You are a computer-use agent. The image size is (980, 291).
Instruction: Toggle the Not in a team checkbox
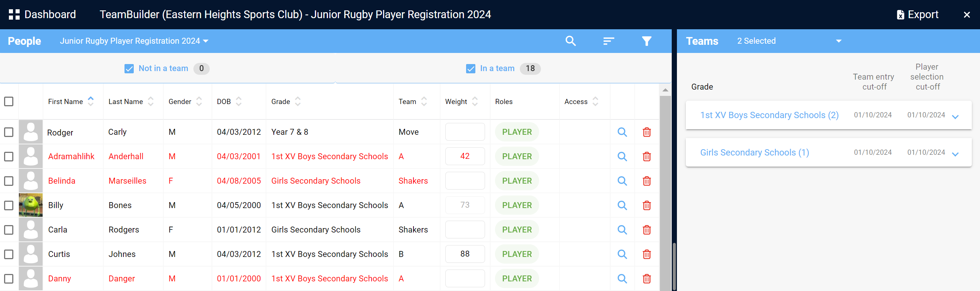(x=129, y=68)
